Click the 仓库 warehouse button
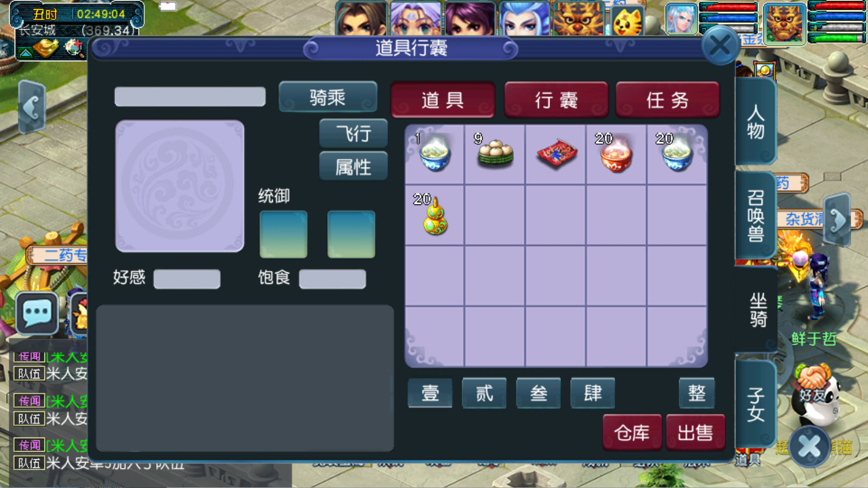The width and height of the screenshot is (868, 488). pos(632,432)
